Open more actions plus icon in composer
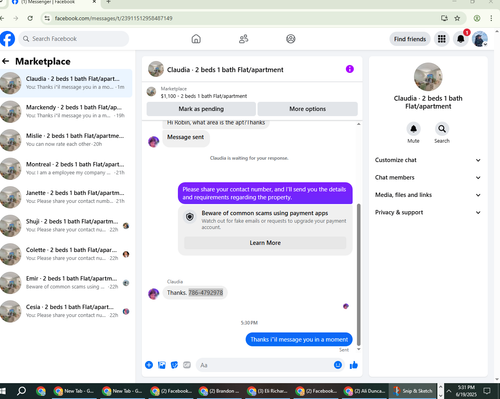Viewport: 500px width, 399px height. point(149,365)
